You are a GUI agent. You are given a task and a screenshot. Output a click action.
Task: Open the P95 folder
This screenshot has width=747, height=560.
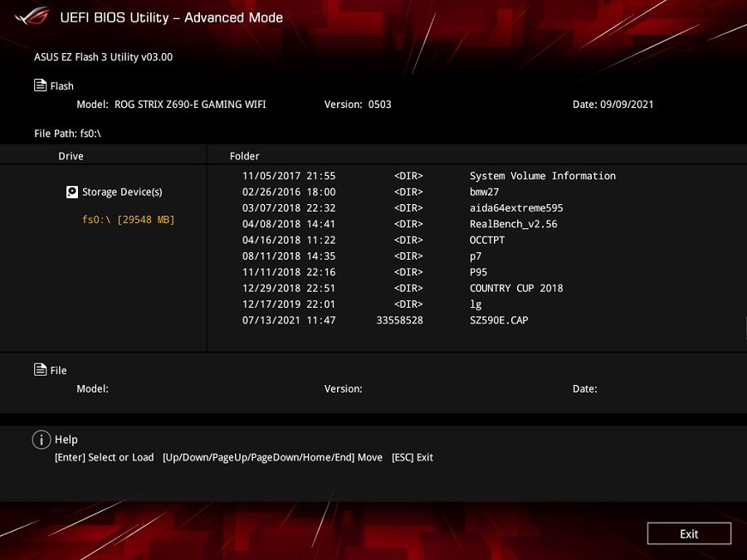478,272
